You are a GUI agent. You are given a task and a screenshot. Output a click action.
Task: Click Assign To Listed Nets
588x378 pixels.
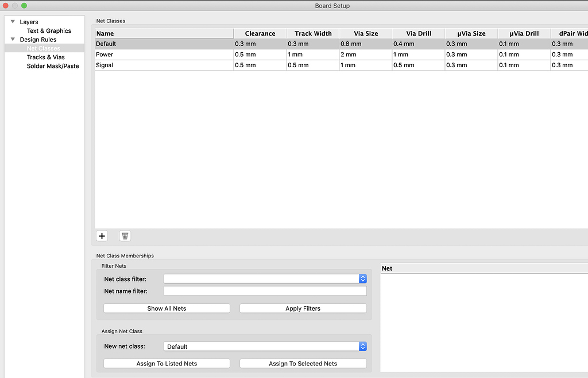(x=167, y=364)
